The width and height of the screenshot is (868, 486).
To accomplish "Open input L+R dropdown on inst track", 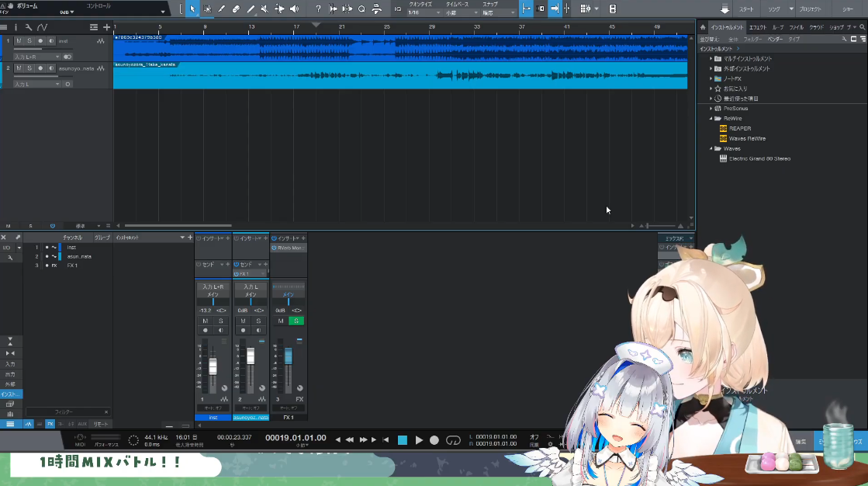I will [37, 57].
